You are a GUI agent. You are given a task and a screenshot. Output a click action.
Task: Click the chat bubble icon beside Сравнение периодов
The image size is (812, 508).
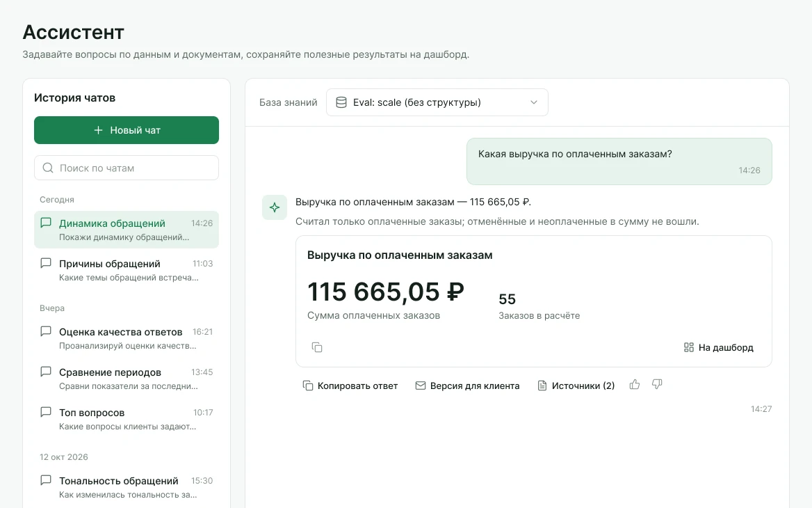pos(46,372)
